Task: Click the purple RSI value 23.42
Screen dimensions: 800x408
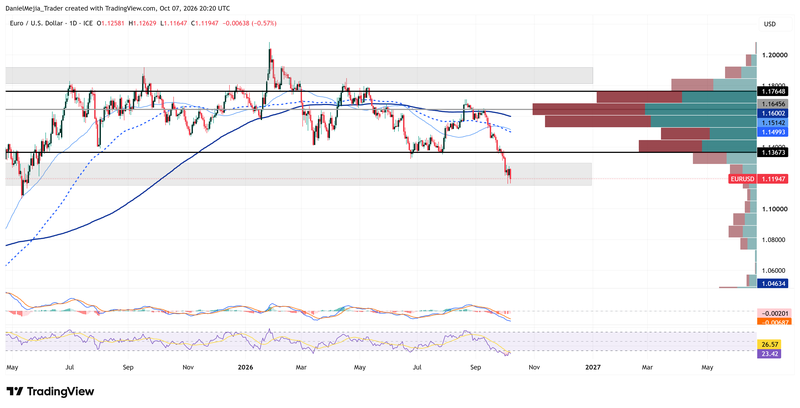Action: click(768, 353)
